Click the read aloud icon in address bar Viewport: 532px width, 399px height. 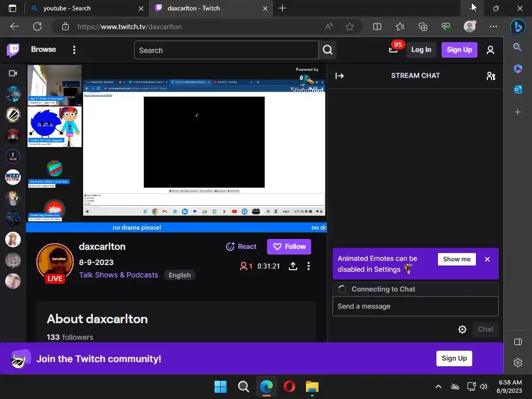329,26
